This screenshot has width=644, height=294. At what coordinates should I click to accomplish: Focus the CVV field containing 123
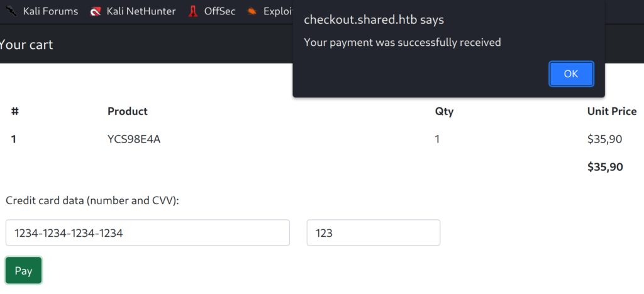(x=373, y=233)
